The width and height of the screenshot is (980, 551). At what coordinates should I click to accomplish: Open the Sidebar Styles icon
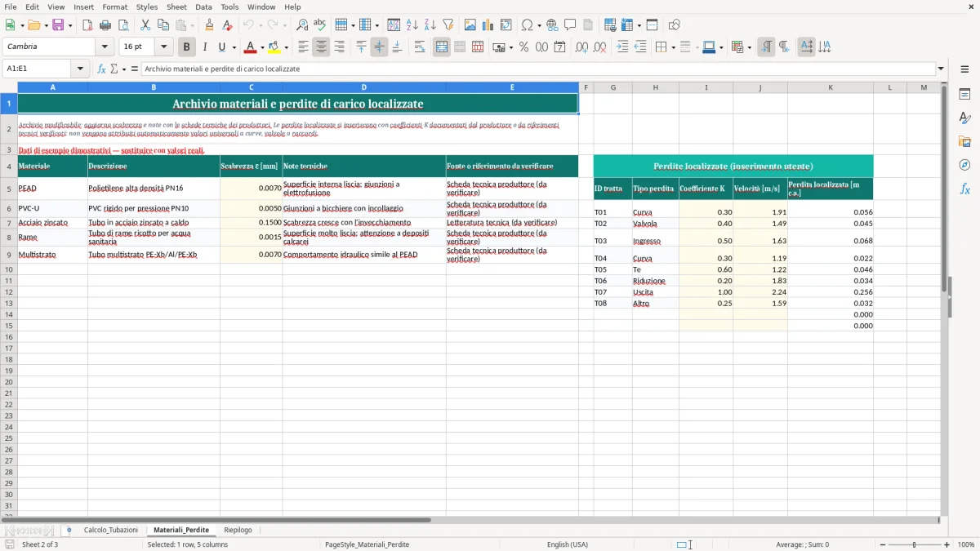pyautogui.click(x=964, y=118)
